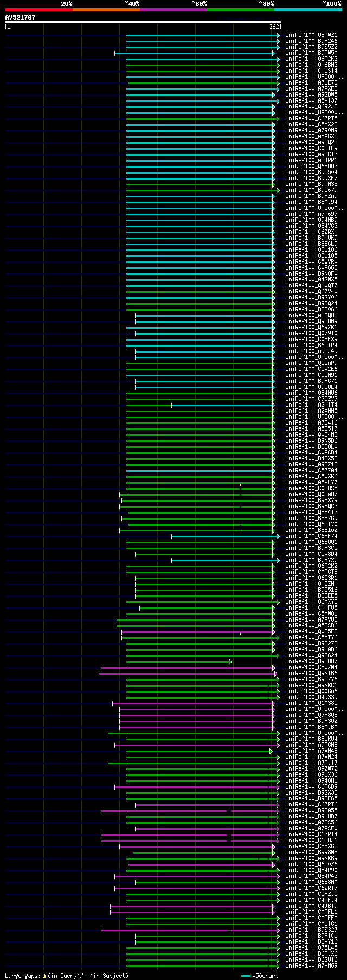Viewport: 347px width, 980px height.
Task: Select subject label UniRef100_B9HYX9
Action: (311, 560)
